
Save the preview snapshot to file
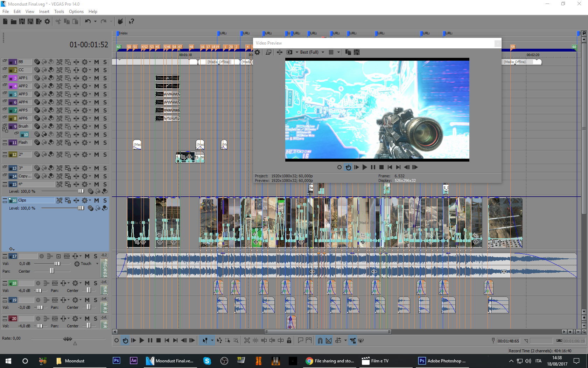pyautogui.click(x=357, y=52)
